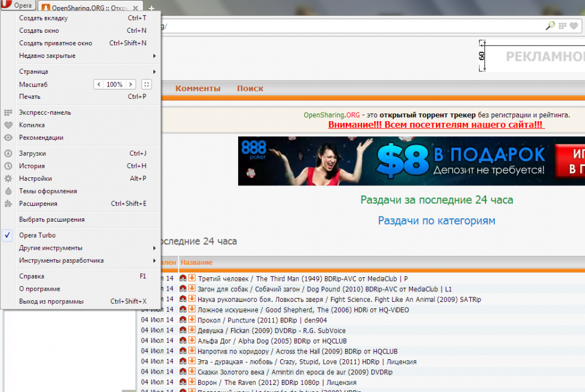This screenshot has width=585, height=392.
Task: Click the 888 poker banner
Action: (411, 161)
